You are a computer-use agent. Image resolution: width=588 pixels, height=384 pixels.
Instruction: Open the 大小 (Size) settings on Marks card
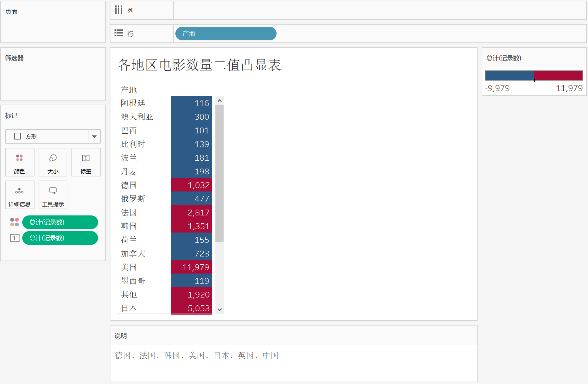53,162
